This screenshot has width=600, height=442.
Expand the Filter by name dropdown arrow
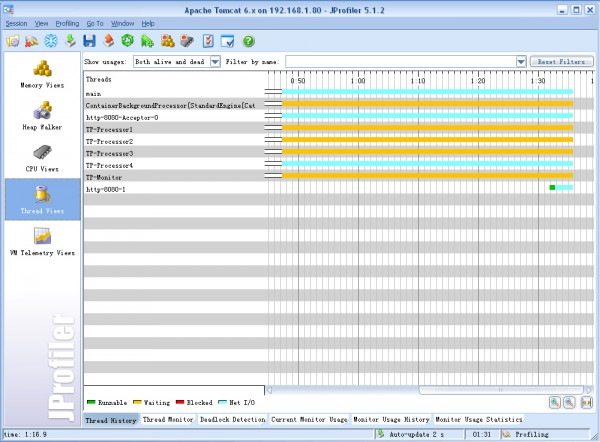(521, 62)
